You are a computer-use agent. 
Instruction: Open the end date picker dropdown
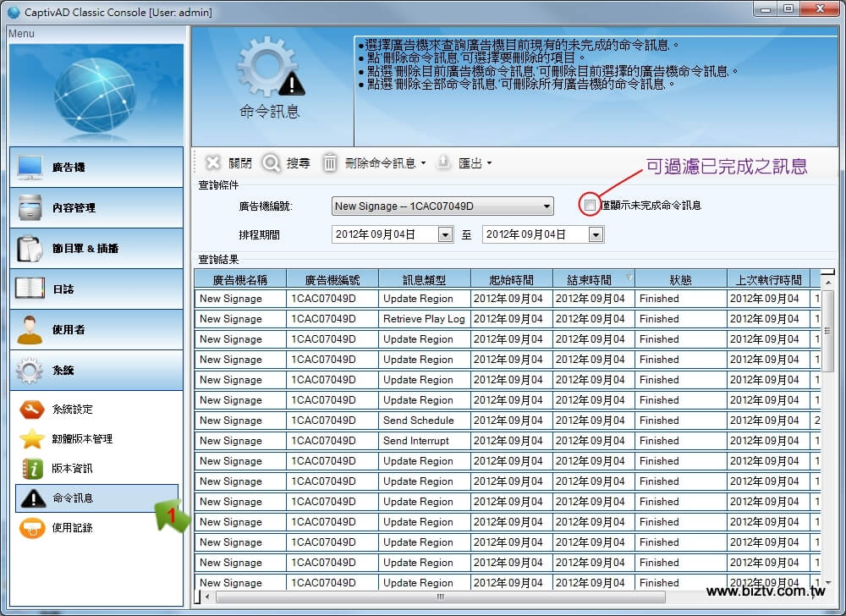[596, 235]
